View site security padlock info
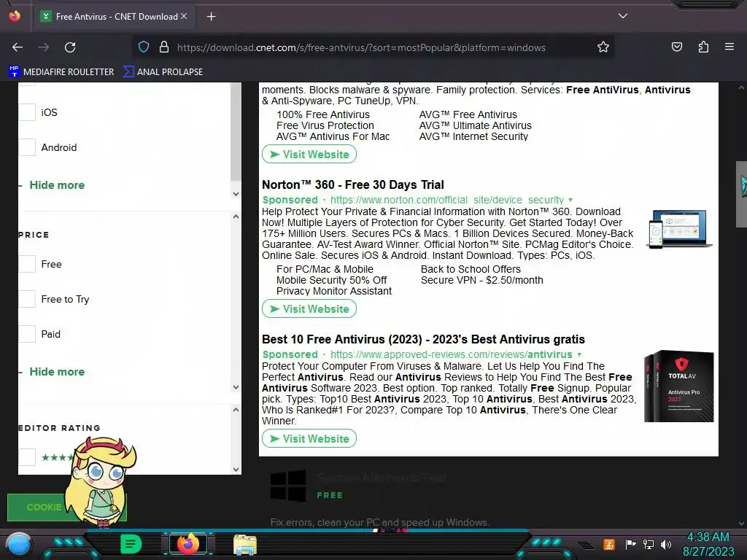This screenshot has height=560, width=747. point(164,47)
